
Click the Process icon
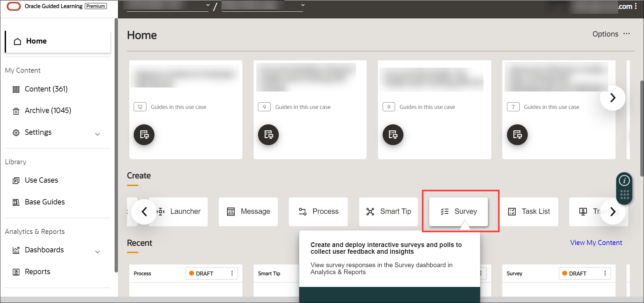pos(303,211)
